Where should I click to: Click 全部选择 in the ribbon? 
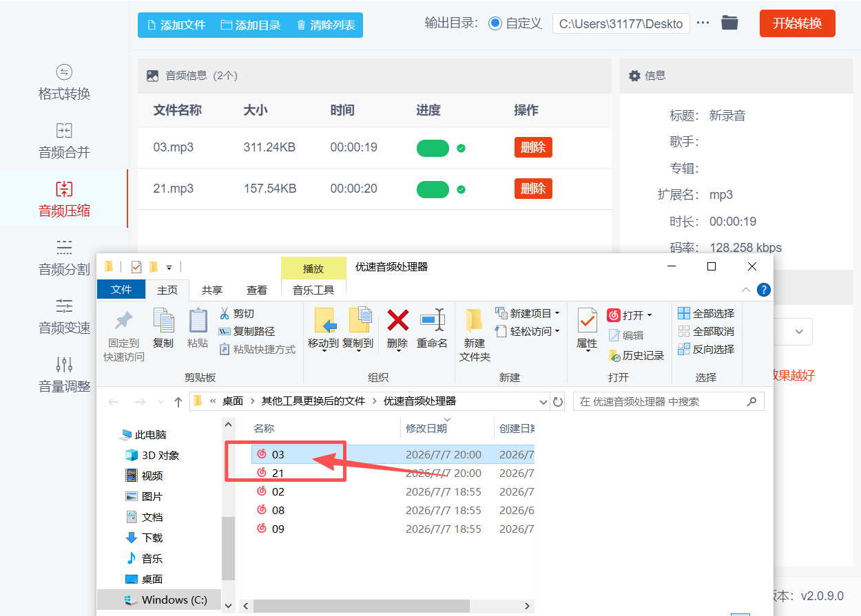tap(706, 313)
